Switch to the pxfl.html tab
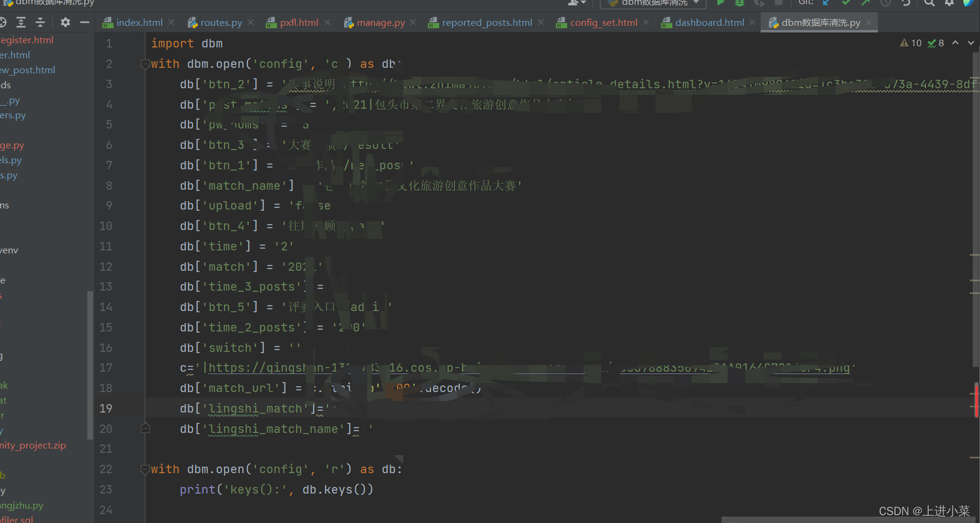Viewport: 980px width, 523px height. [x=299, y=23]
